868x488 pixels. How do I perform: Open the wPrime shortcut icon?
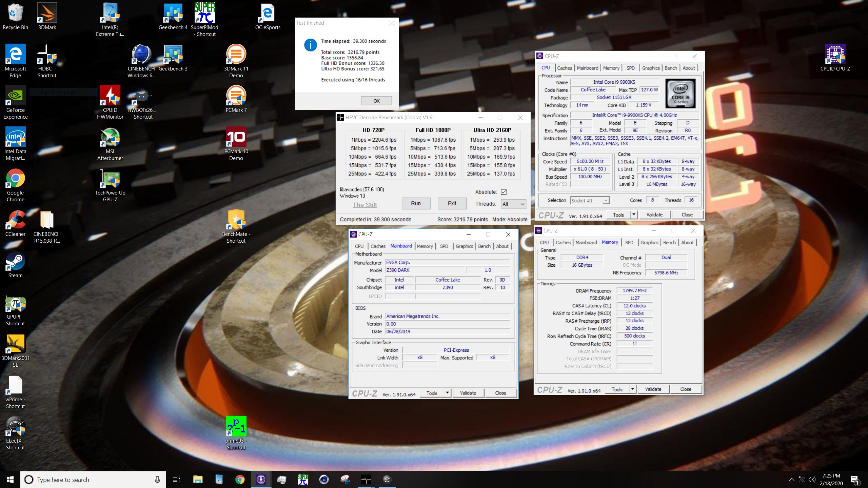pos(16,392)
